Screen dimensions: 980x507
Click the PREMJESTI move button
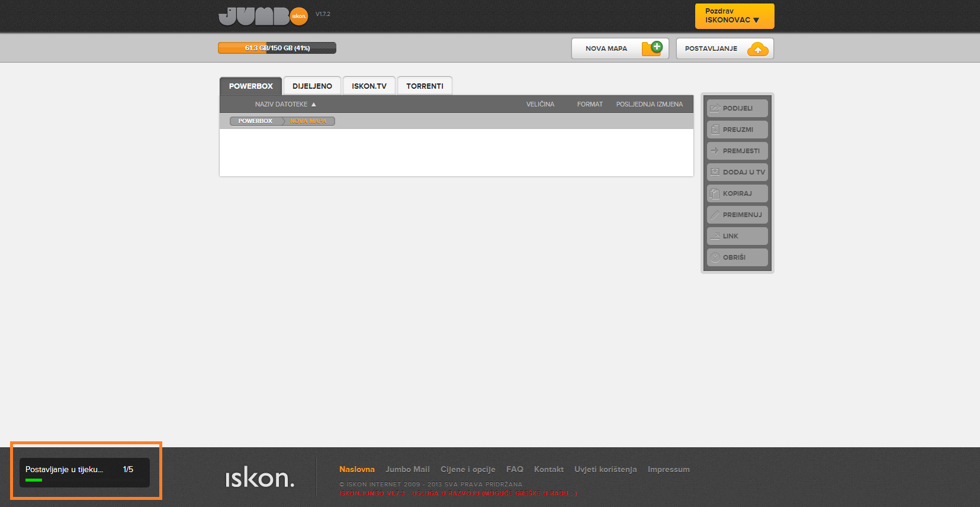coord(737,151)
